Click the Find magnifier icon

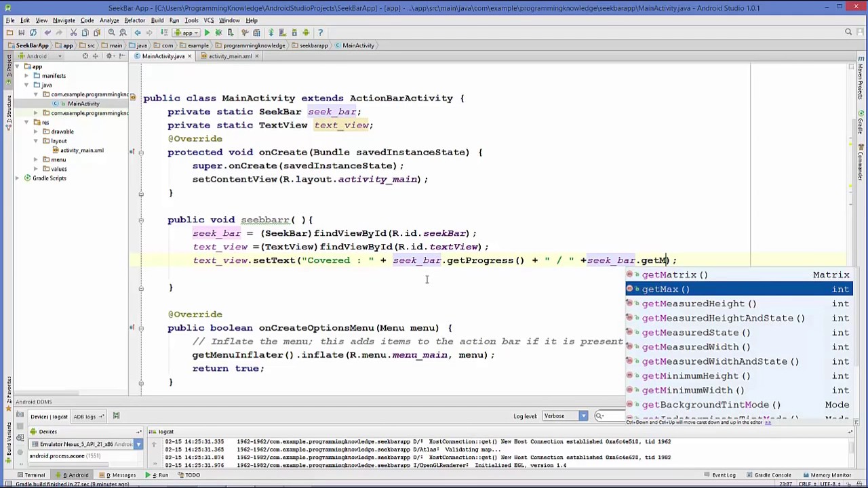pos(111,33)
